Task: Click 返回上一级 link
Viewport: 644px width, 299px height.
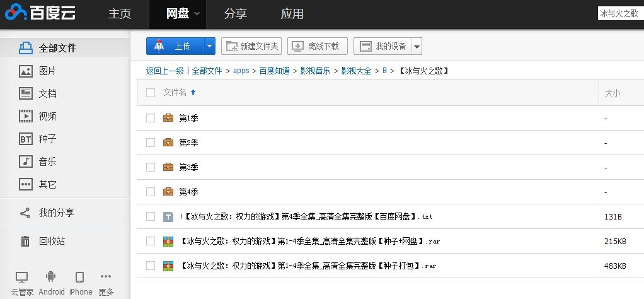Action: (164, 71)
